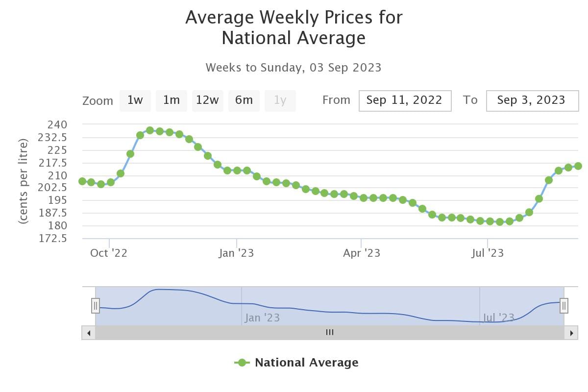Click navigator scrollbar right arrow
Viewport: 588px width, 392px height.
click(x=571, y=333)
